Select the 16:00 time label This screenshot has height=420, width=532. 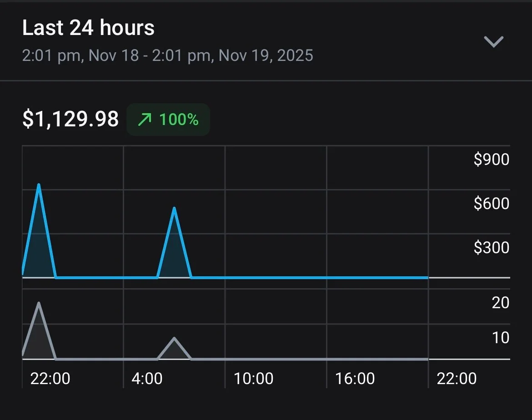click(355, 378)
